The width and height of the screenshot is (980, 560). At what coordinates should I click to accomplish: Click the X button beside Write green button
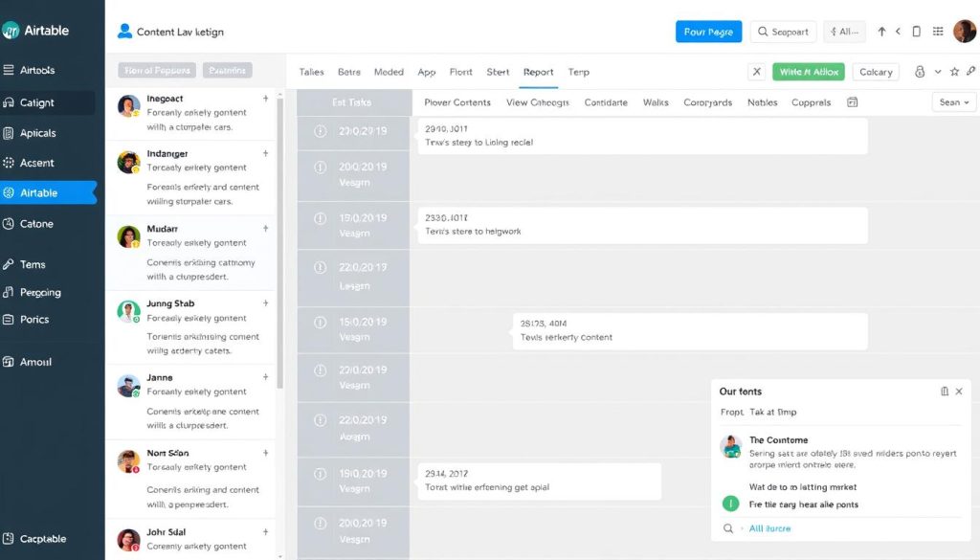pos(756,72)
